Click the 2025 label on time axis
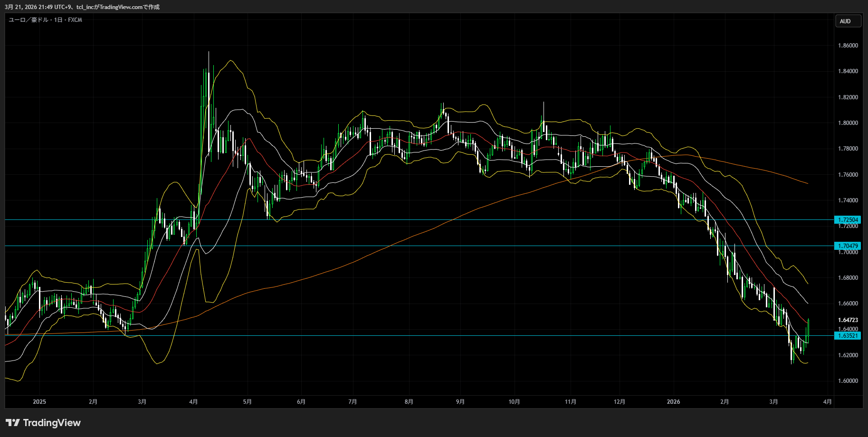 (x=39, y=402)
